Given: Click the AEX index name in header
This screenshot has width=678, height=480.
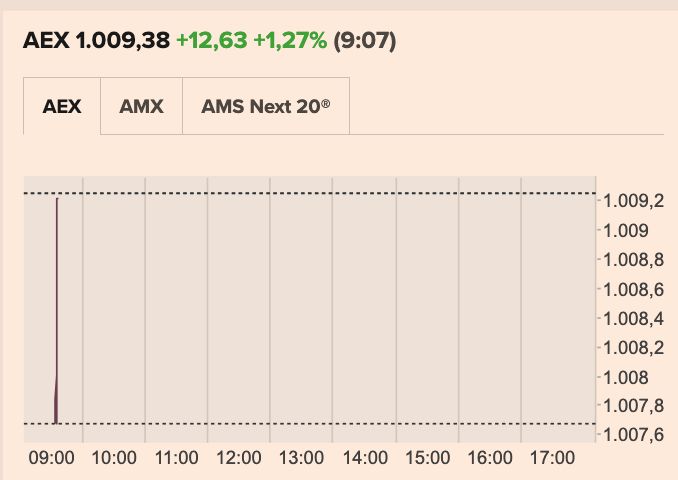Looking at the screenshot, I should point(44,41).
